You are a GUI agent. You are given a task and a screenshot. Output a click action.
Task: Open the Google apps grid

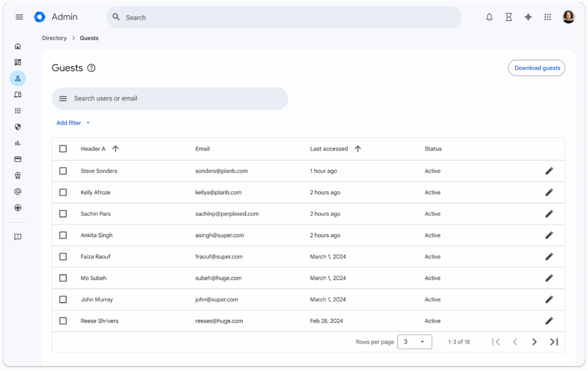548,17
